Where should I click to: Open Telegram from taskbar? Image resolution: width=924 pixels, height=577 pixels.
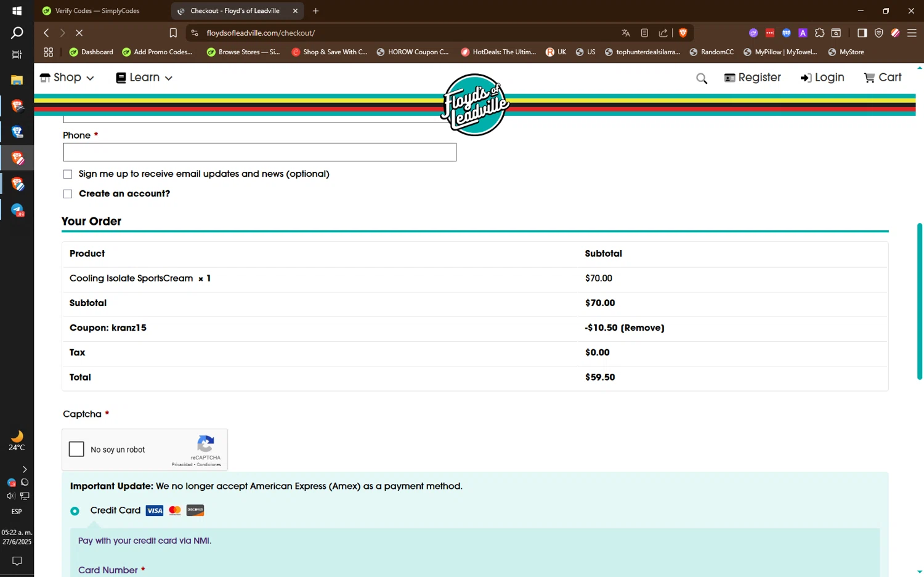coord(17,210)
